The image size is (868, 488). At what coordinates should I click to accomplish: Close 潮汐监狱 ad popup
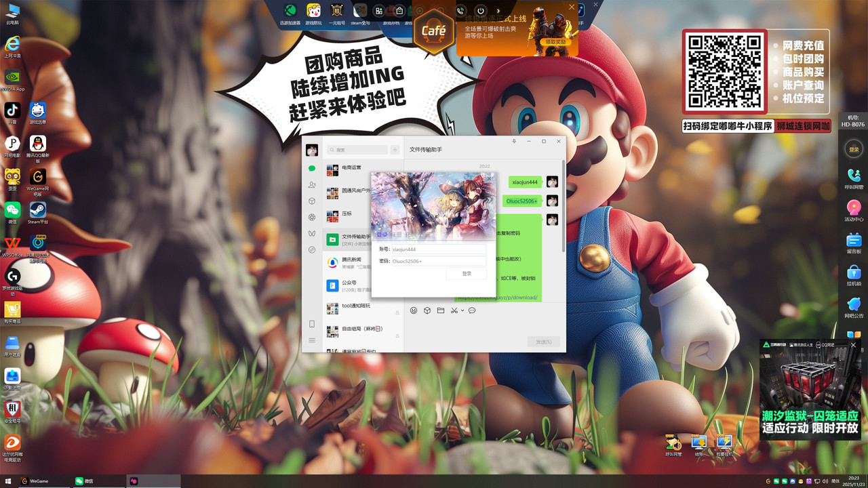pyautogui.click(x=854, y=345)
